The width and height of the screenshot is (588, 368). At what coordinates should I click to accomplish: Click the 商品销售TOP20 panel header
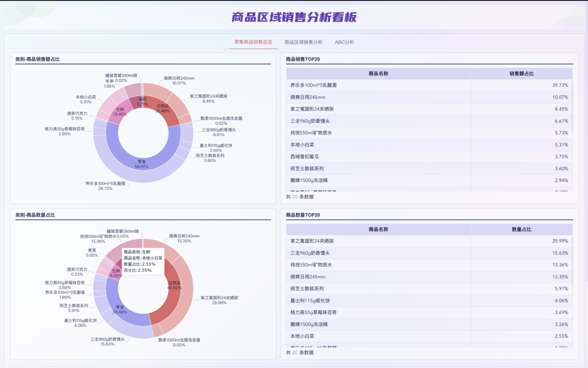tap(302, 58)
